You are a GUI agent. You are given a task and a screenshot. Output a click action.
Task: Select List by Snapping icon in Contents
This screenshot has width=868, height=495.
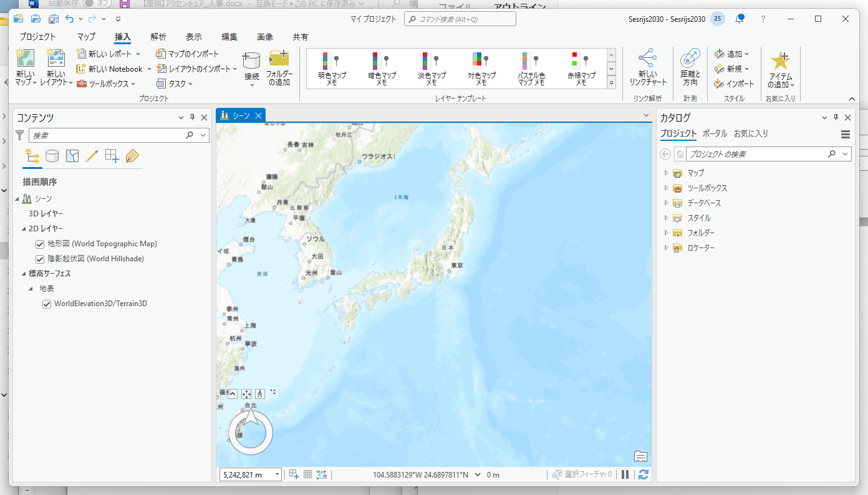pos(112,156)
